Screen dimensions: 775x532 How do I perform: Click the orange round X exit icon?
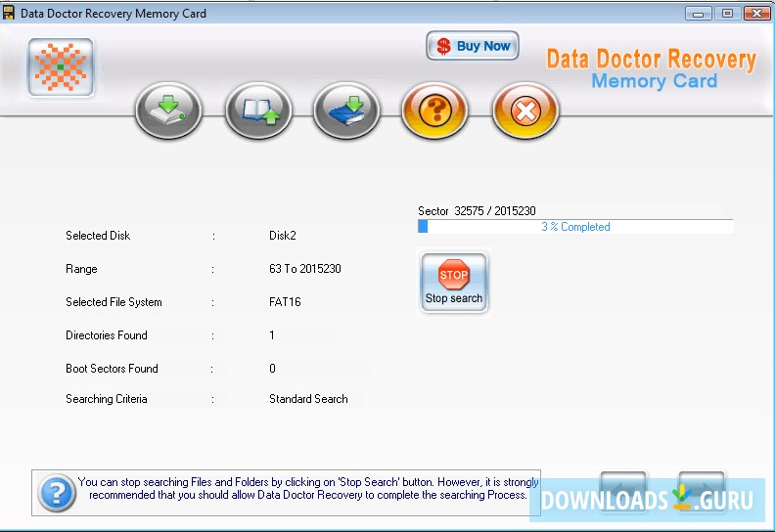point(525,111)
